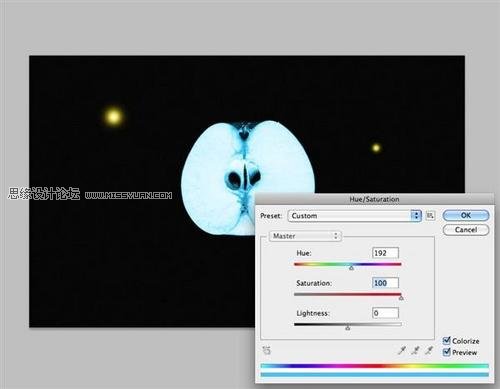Click Cancel in Hue/Saturation dialog
This screenshot has width=500, height=389.
pos(466,230)
